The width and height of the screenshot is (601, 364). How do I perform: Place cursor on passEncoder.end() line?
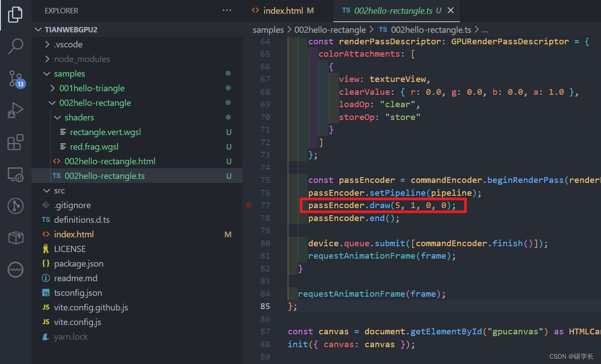[354, 218]
